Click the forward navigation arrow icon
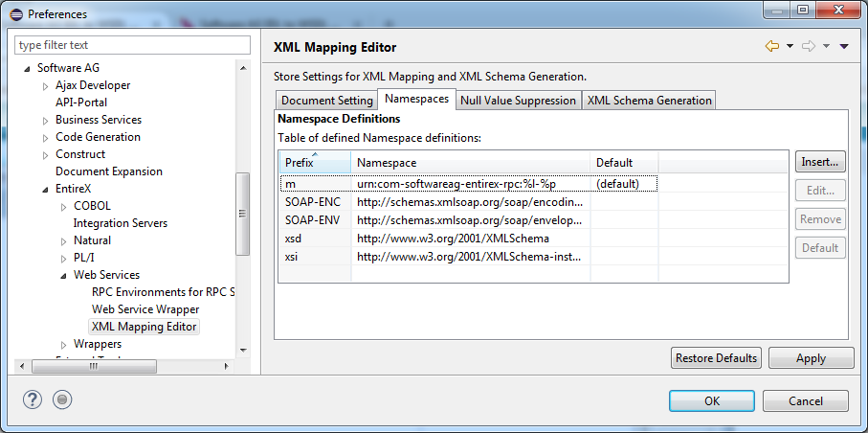 pyautogui.click(x=809, y=47)
